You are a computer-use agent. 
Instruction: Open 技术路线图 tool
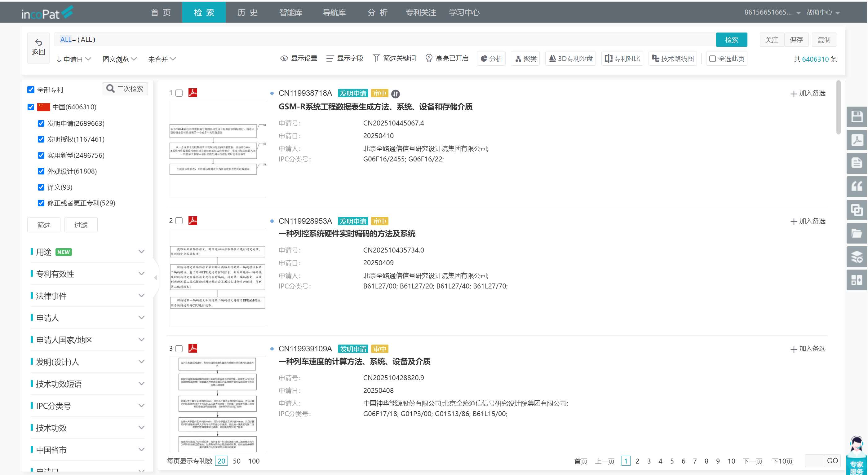(673, 59)
